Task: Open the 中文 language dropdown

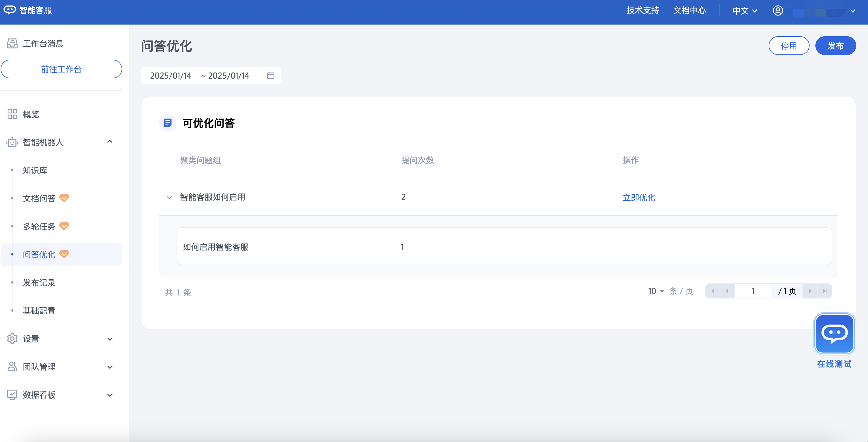Action: 745,11
